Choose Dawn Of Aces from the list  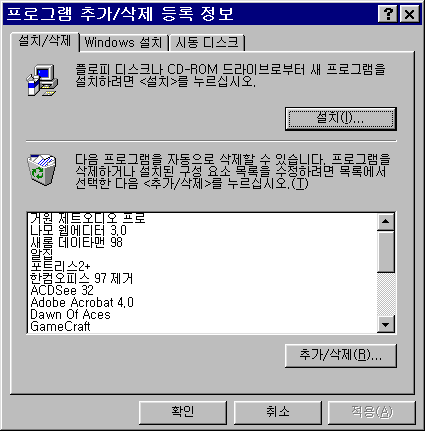point(70,314)
